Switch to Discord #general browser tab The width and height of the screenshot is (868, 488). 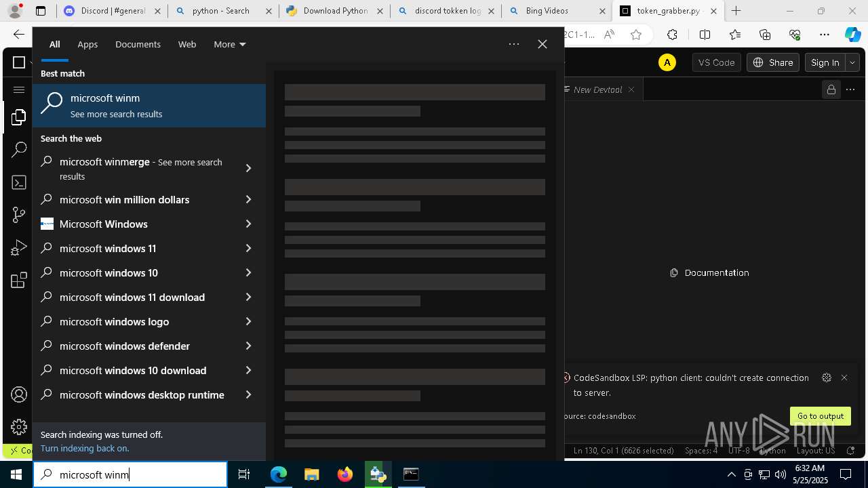tap(112, 11)
